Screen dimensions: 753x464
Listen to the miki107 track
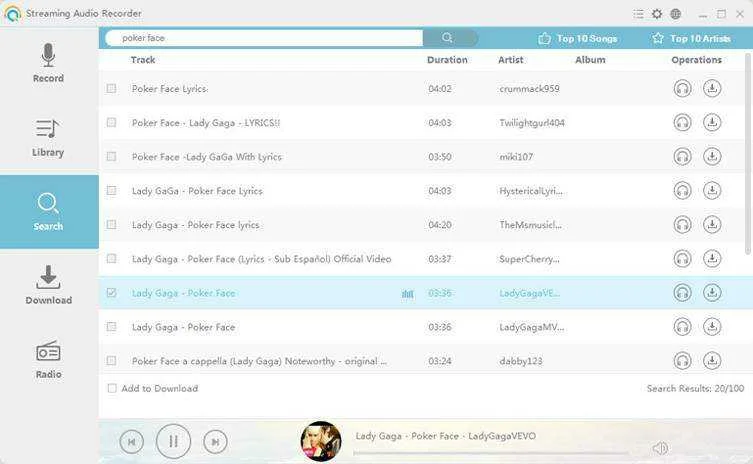[x=682, y=157]
